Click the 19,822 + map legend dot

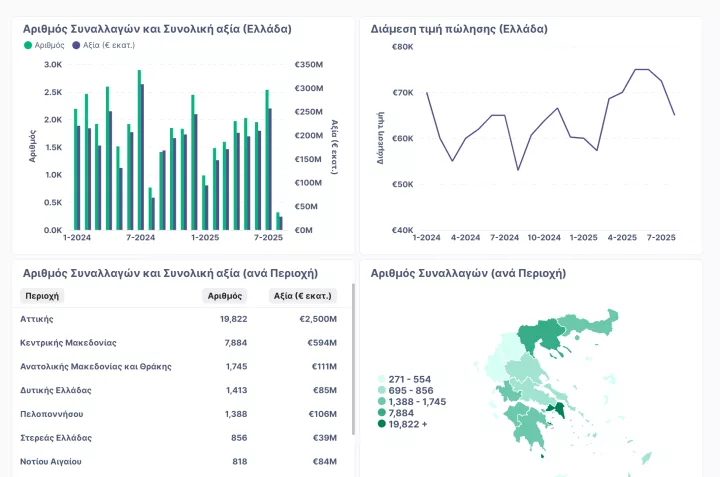pyautogui.click(x=381, y=424)
